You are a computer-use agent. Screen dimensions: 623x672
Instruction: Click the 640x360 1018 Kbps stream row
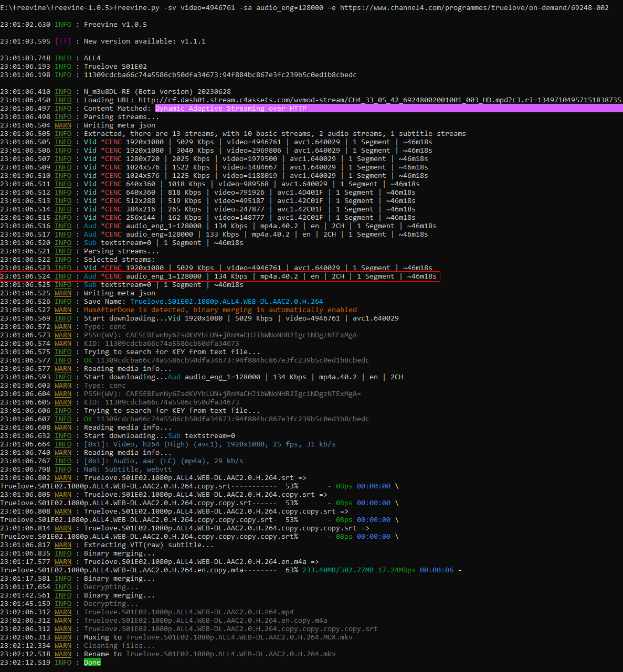point(252,184)
